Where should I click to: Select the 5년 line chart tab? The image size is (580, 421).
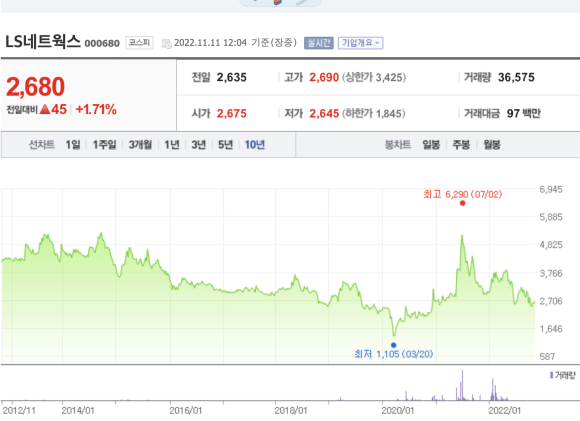[x=225, y=145]
